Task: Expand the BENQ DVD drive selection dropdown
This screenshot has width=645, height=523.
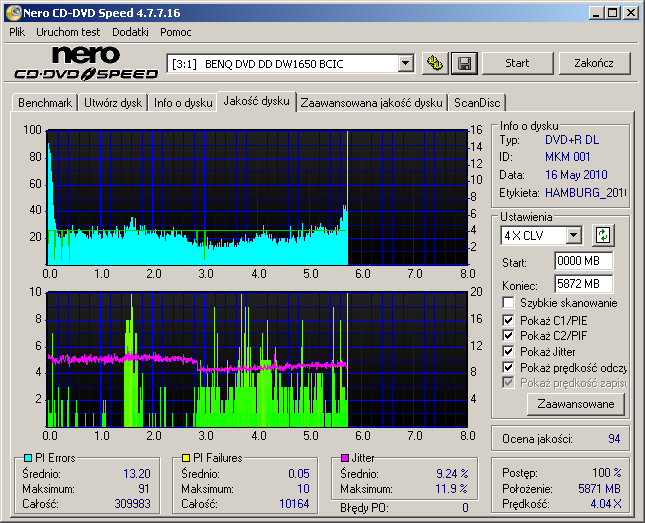Action: tap(405, 63)
